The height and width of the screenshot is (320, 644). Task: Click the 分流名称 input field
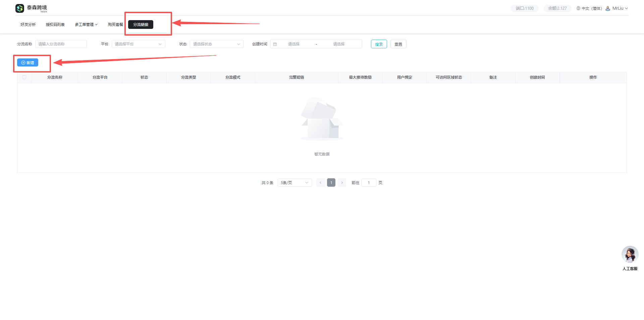[61, 44]
